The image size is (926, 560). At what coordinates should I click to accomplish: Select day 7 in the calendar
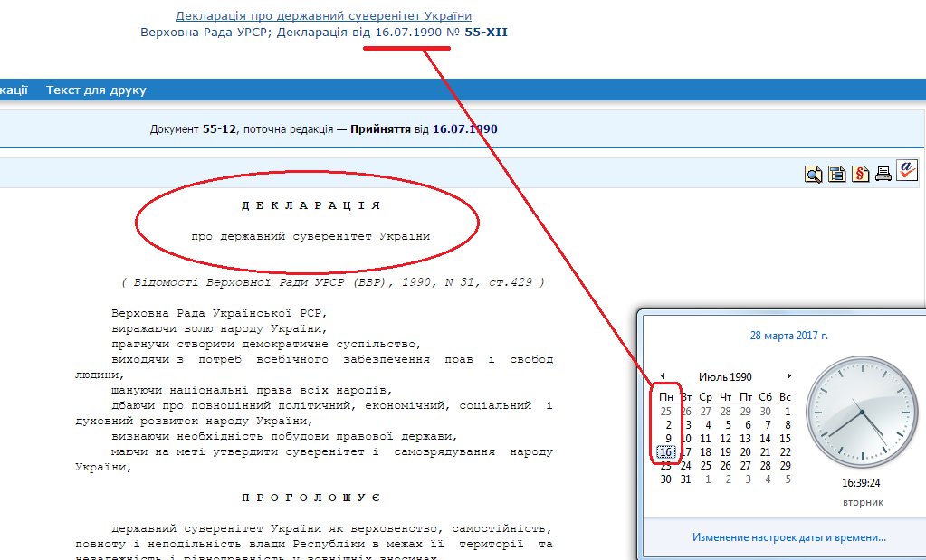767,425
